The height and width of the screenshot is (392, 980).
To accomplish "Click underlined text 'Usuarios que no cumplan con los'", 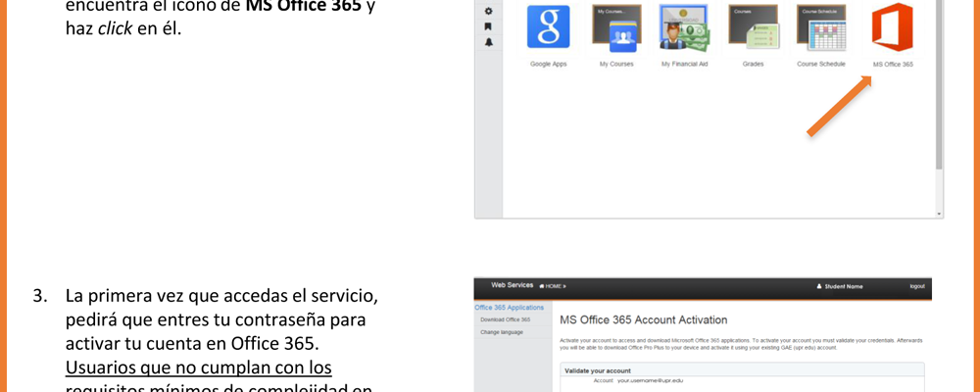I will click(x=199, y=367).
